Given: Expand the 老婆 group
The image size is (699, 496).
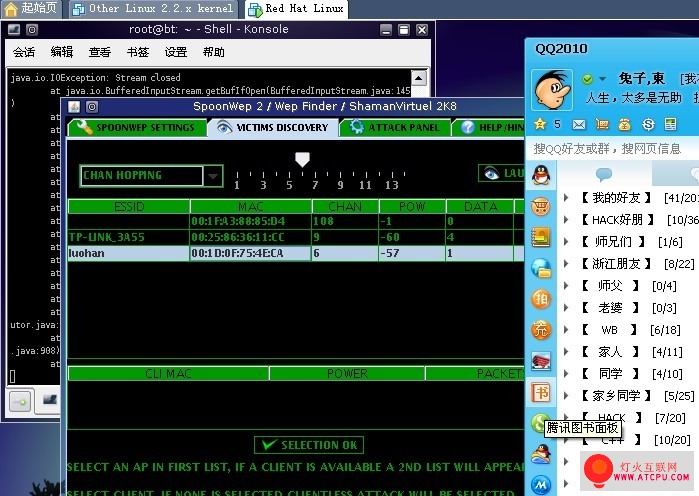Looking at the screenshot, I should (x=566, y=307).
